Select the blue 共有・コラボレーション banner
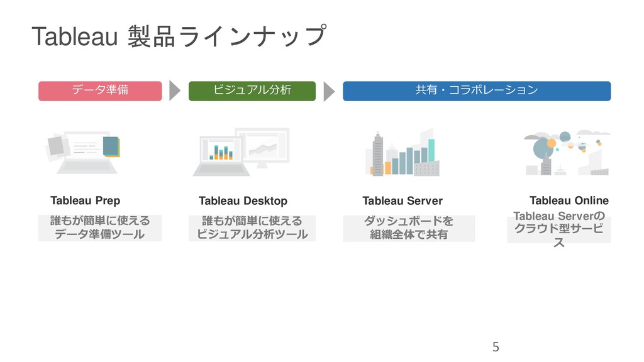The width and height of the screenshot is (644, 362). click(477, 91)
